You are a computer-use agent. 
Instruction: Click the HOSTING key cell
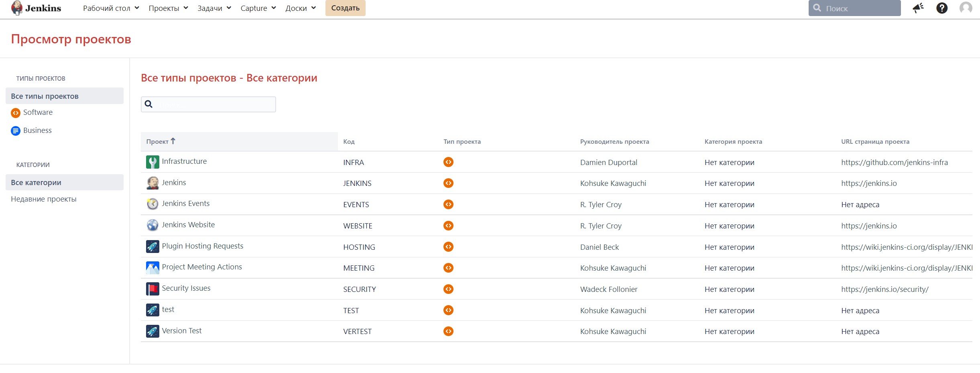359,247
